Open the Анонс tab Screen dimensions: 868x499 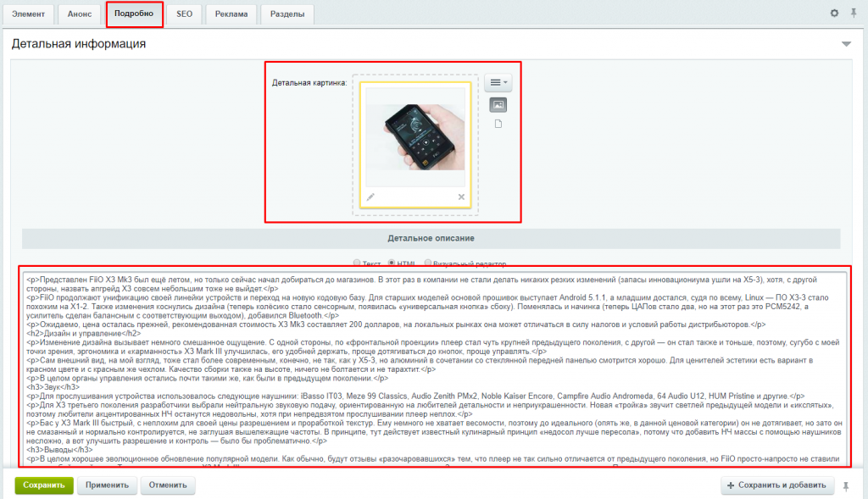point(80,14)
